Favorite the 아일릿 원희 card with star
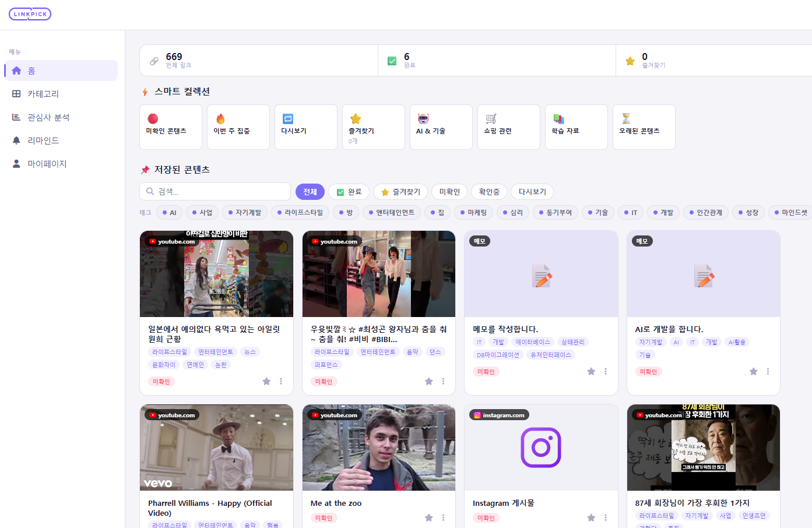This screenshot has height=528, width=812. click(x=266, y=381)
